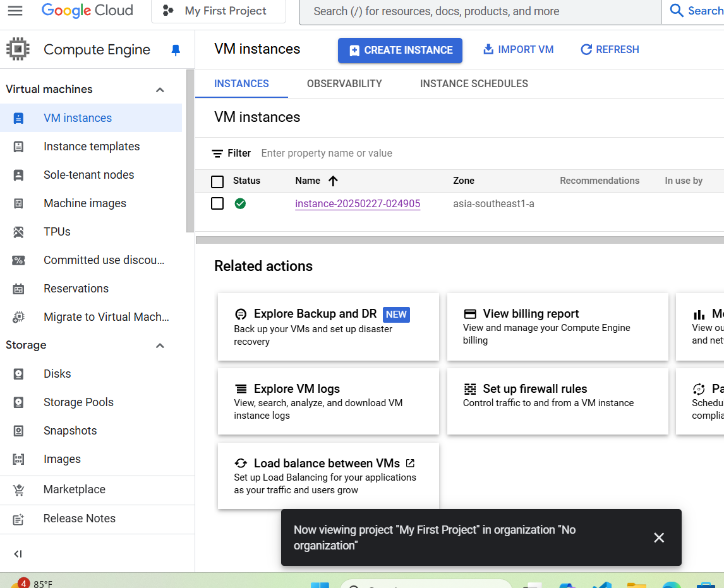724x588 pixels.
Task: Click the Committed use discounts percent icon
Action: coord(18,260)
